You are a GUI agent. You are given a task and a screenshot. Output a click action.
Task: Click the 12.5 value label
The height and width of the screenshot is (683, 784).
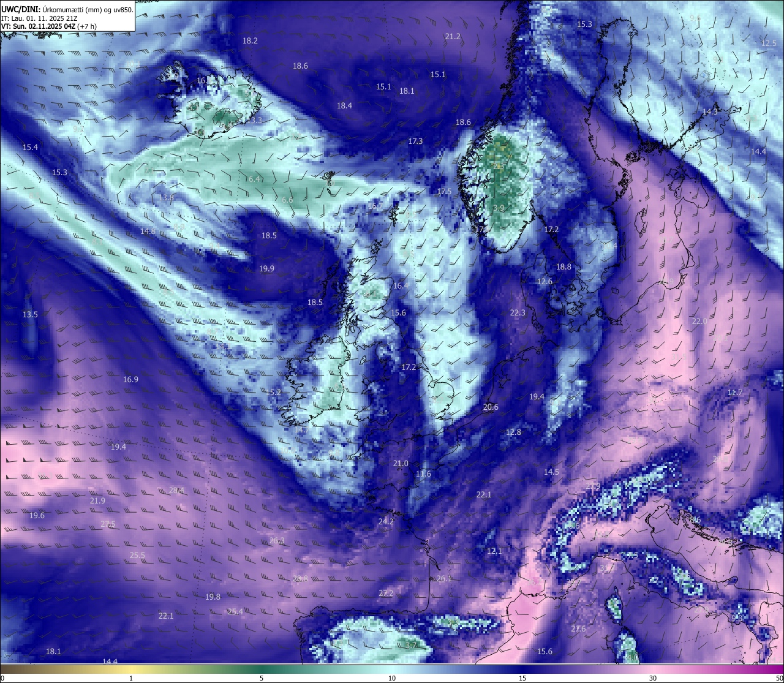pyautogui.click(x=769, y=43)
